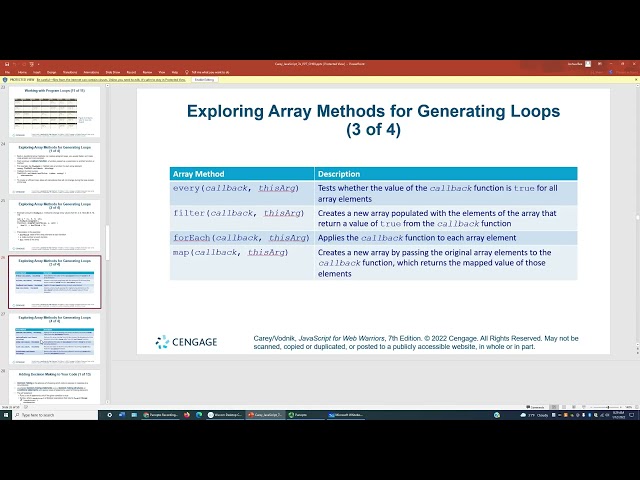640x480 pixels.
Task: Open Microsoft Edge from the taskbar
Action: (x=199, y=415)
